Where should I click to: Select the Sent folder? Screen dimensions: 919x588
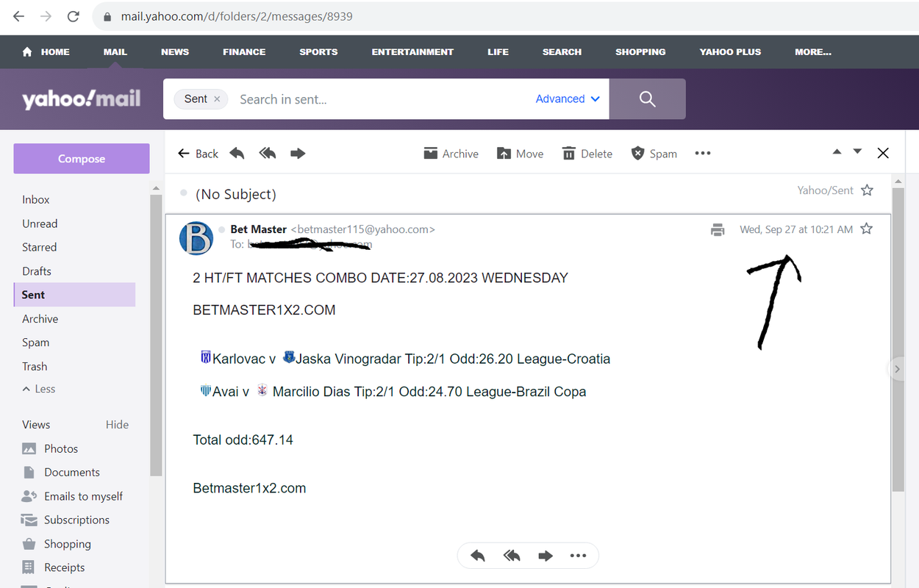74,295
